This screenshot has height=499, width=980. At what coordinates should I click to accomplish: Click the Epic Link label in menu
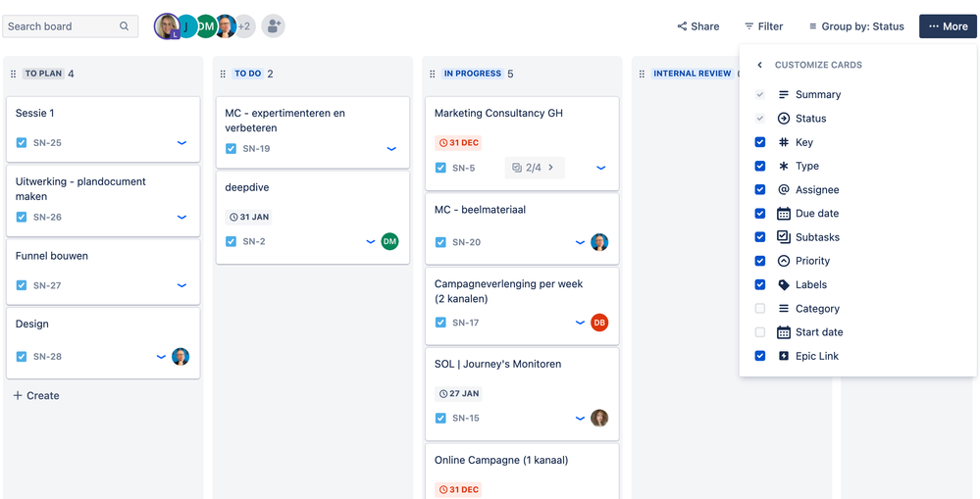point(817,356)
